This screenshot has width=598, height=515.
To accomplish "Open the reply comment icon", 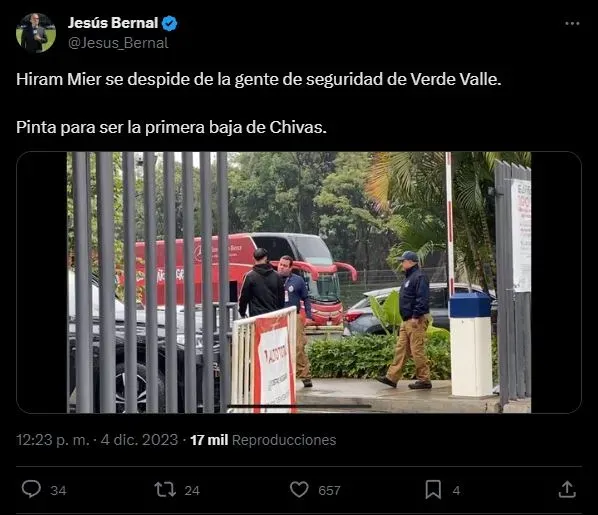I will click(x=31, y=489).
